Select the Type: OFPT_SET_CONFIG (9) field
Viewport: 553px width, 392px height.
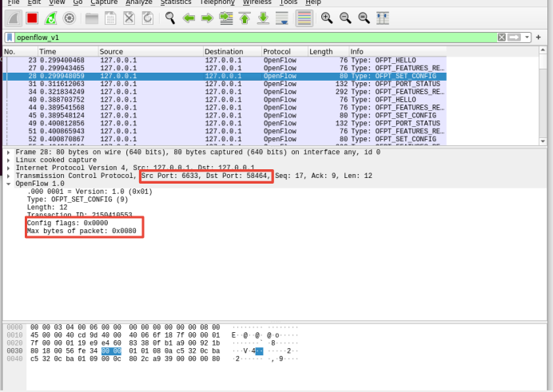point(78,200)
